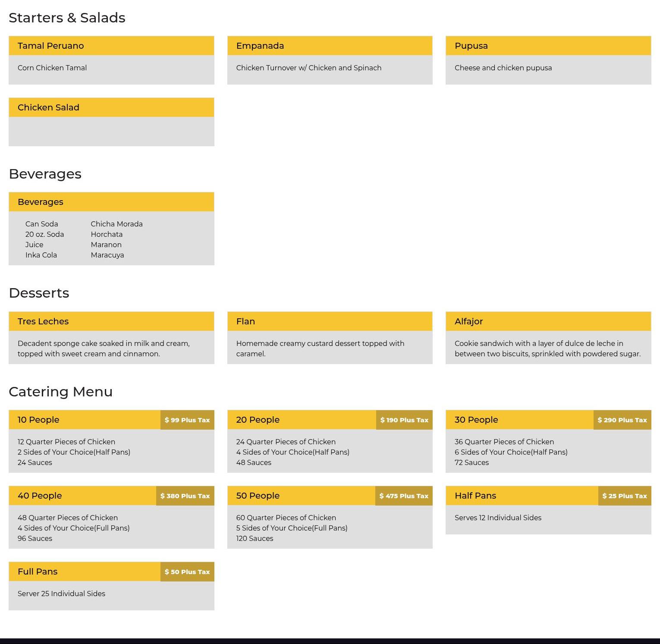This screenshot has width=660, height=644.
Task: Click the '$ 99 Plus Tax' price tag
Action: tap(187, 420)
